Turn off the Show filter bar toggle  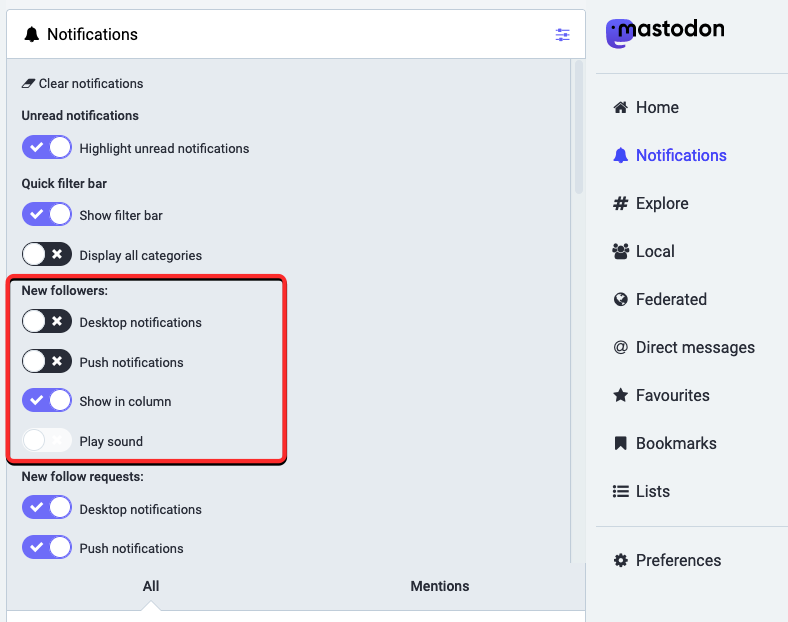(47, 215)
